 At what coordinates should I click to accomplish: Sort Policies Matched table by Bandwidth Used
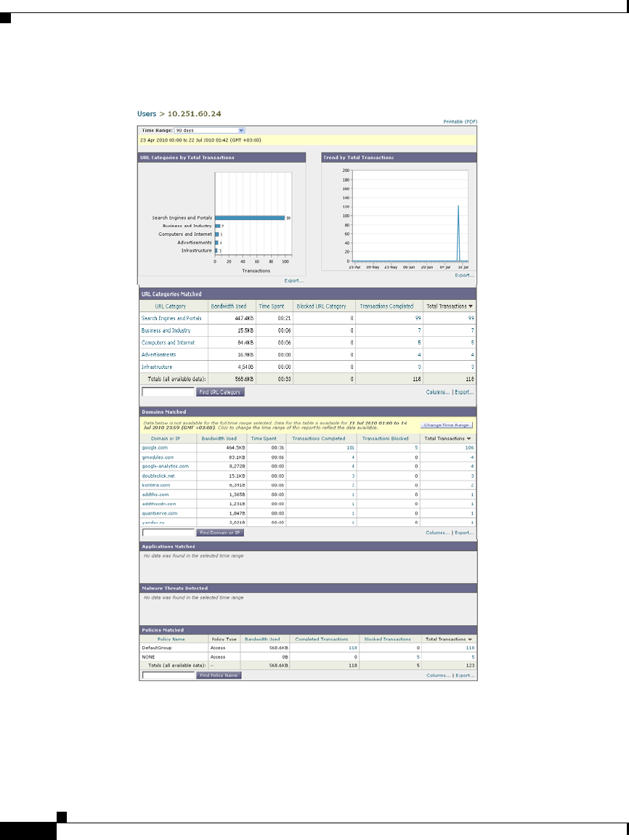[262, 639]
